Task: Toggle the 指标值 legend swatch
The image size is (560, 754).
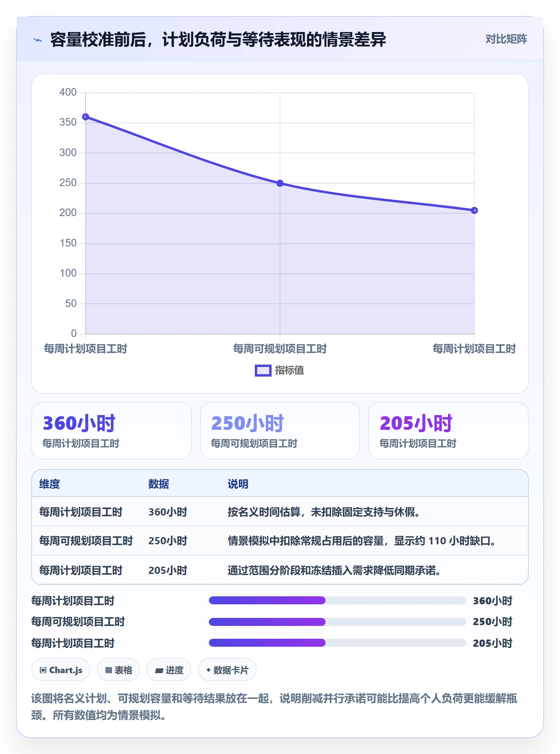Action: click(263, 371)
